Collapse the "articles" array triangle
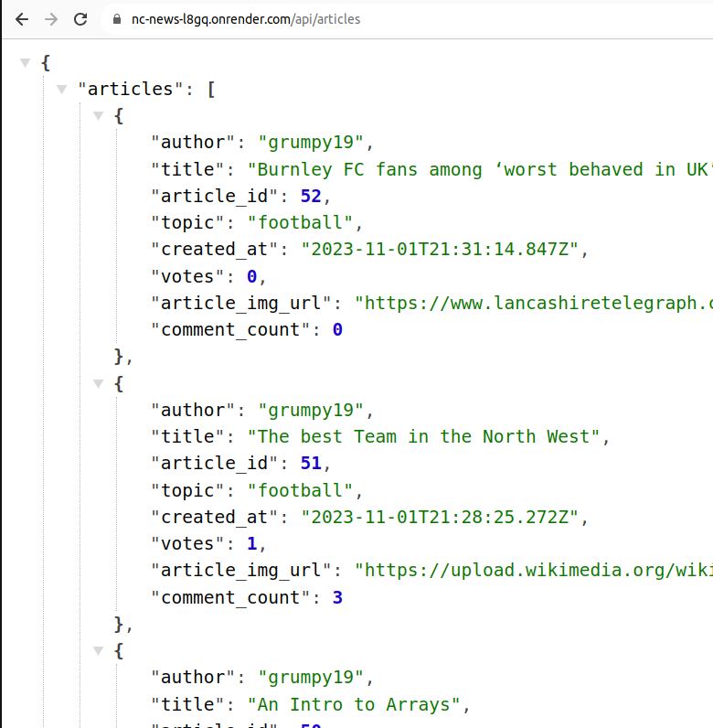This screenshot has width=713, height=728. click(x=61, y=89)
